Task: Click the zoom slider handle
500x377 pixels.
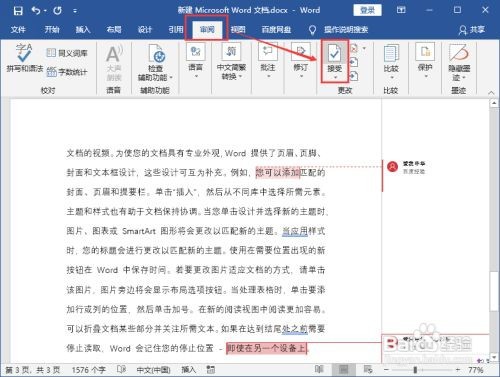Action: (415, 370)
